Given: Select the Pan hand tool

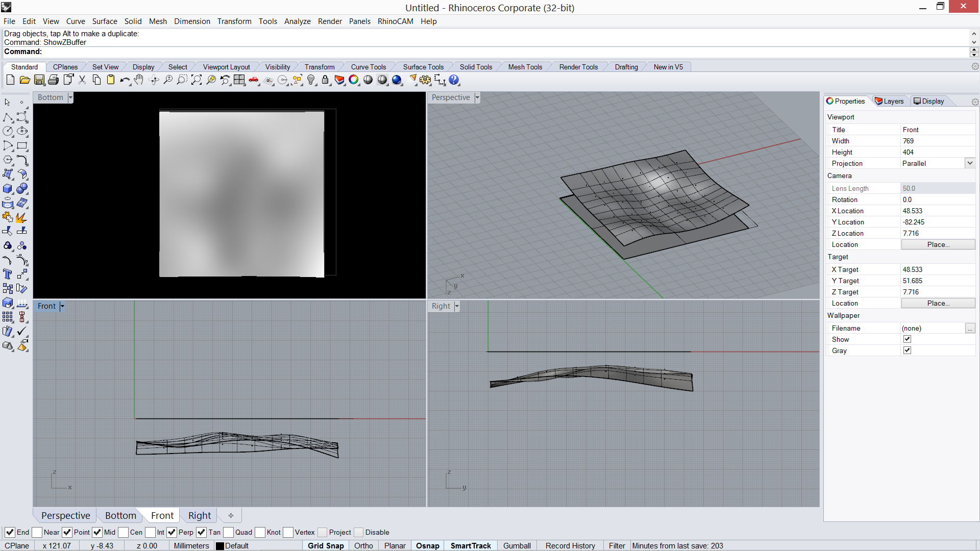Looking at the screenshot, I should [139, 80].
